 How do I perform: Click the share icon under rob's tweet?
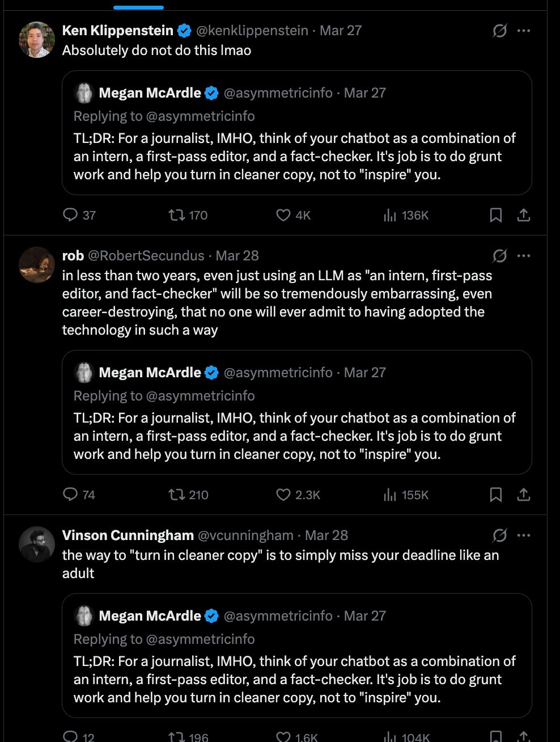[x=524, y=495]
